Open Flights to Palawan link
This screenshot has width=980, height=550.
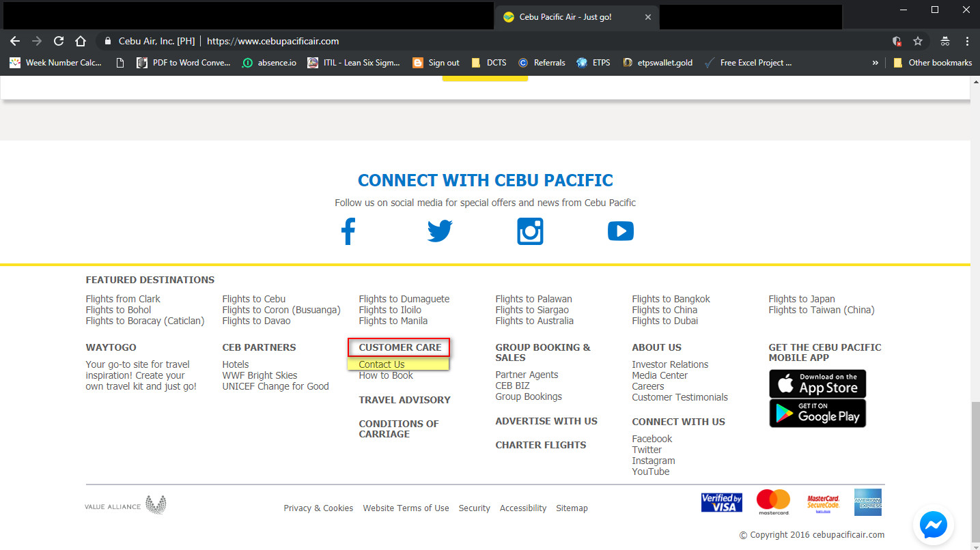click(533, 299)
